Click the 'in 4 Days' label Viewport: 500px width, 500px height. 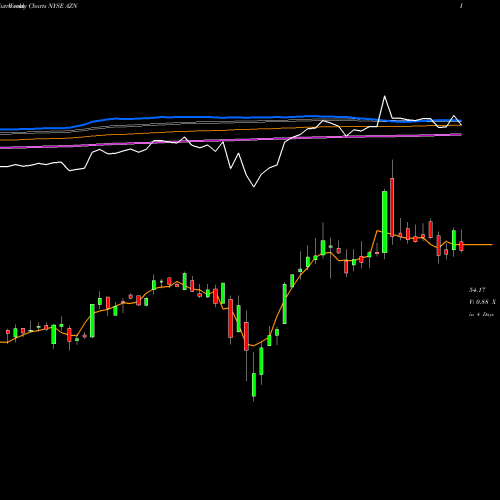481,314
